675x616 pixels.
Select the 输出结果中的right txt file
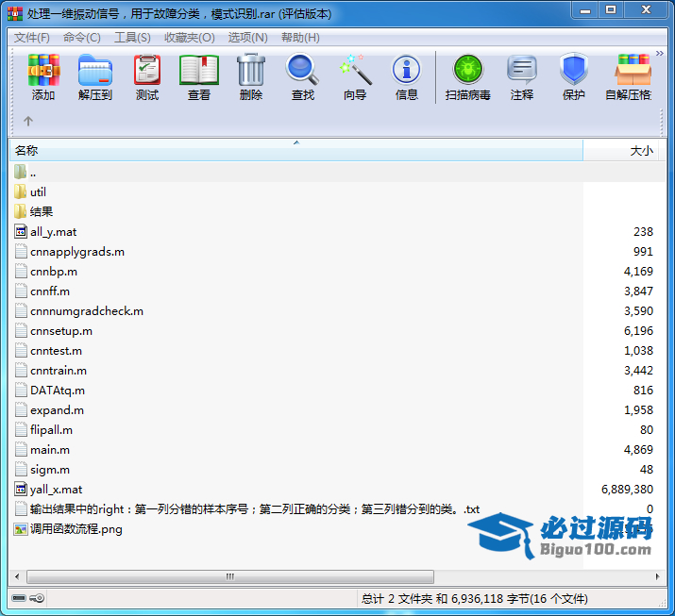coord(254,508)
